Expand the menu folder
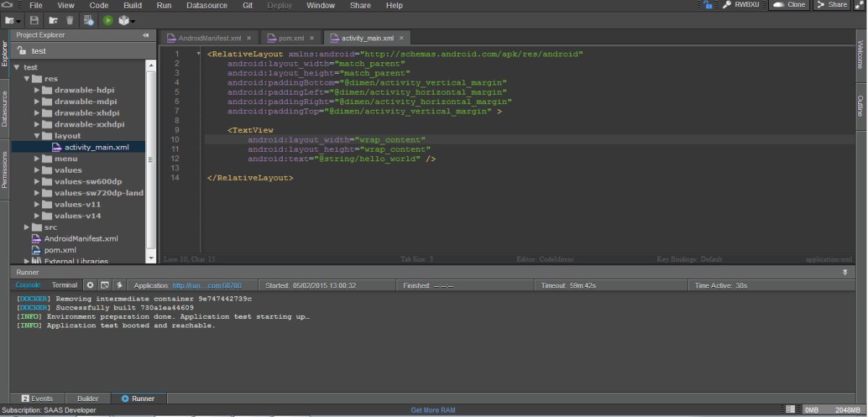This screenshot has height=417, width=868. (37, 159)
